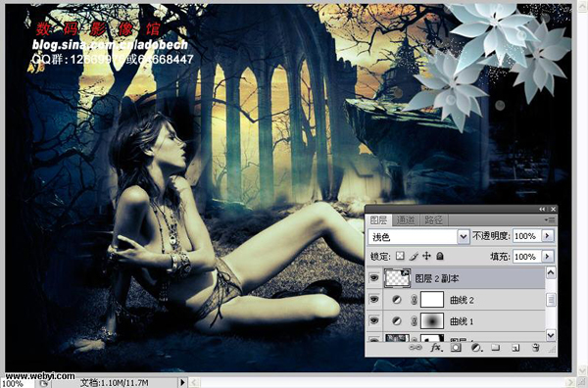Toggle lock image pixels brush icon
Screen dimensions: 588x388
pos(414,256)
